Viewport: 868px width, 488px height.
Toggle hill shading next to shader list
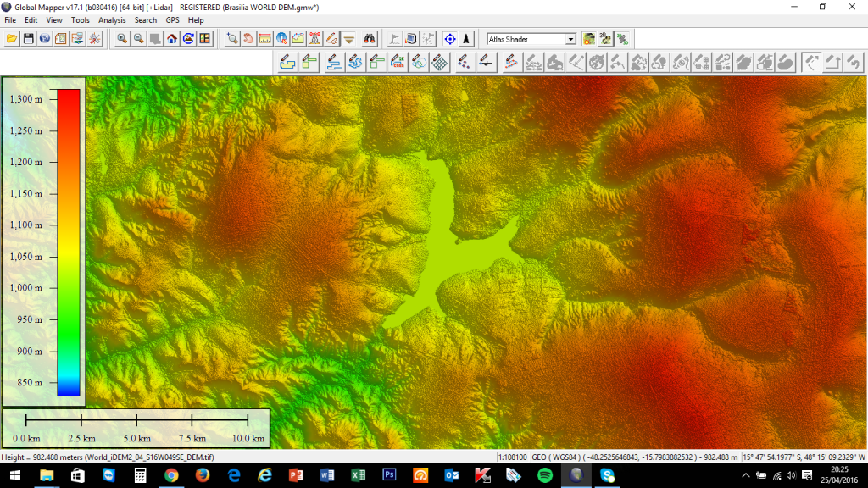(588, 39)
